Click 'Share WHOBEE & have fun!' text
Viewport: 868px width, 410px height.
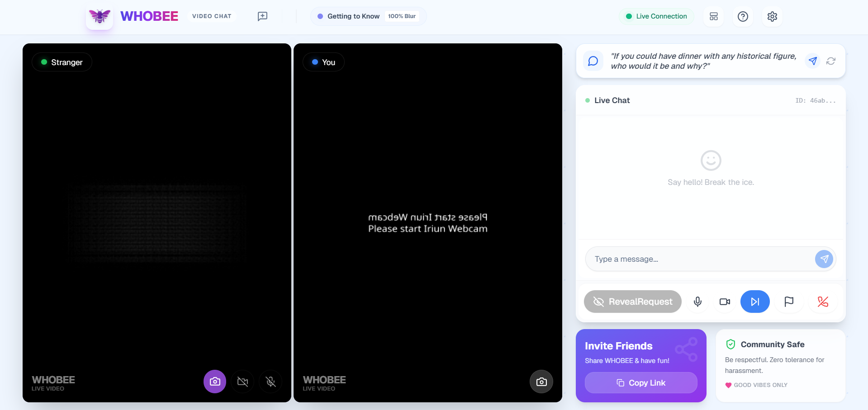(627, 361)
